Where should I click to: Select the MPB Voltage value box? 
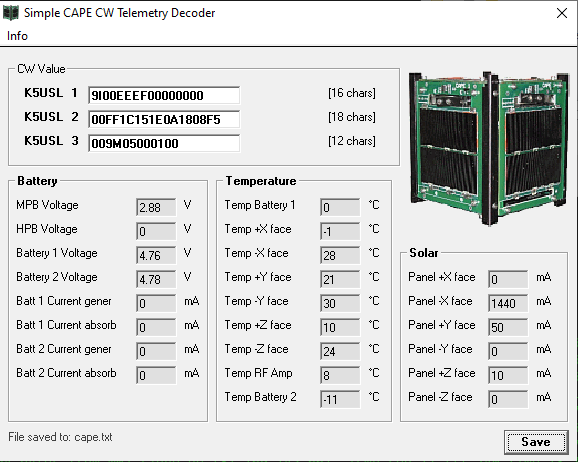pos(156,207)
